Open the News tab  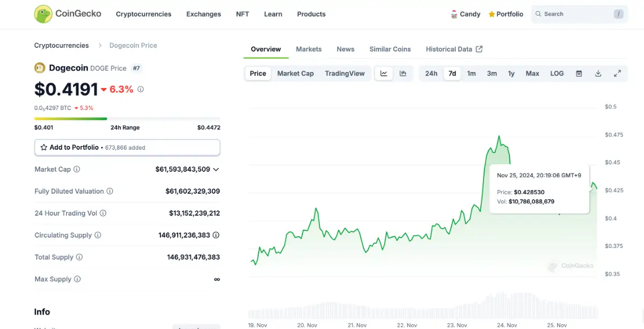point(345,49)
